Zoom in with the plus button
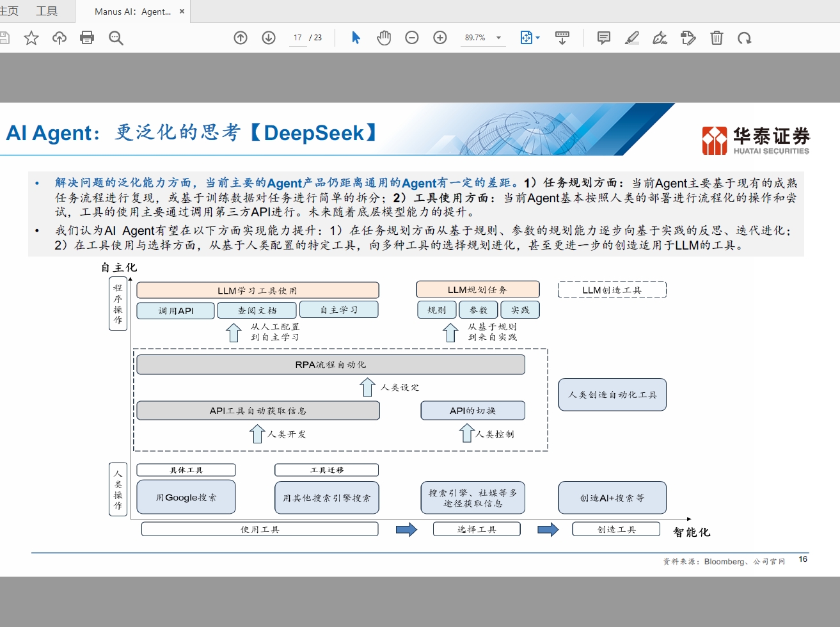Screen dimensions: 840x627 440,38
